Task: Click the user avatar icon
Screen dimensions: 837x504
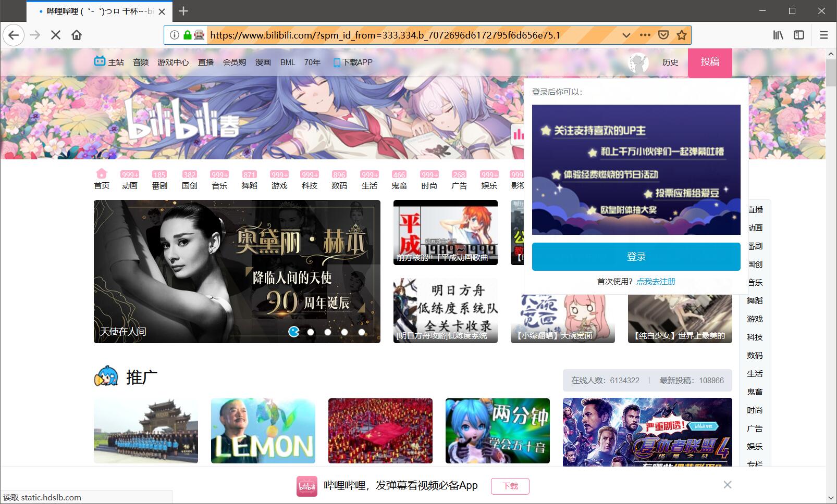Action: 638,62
